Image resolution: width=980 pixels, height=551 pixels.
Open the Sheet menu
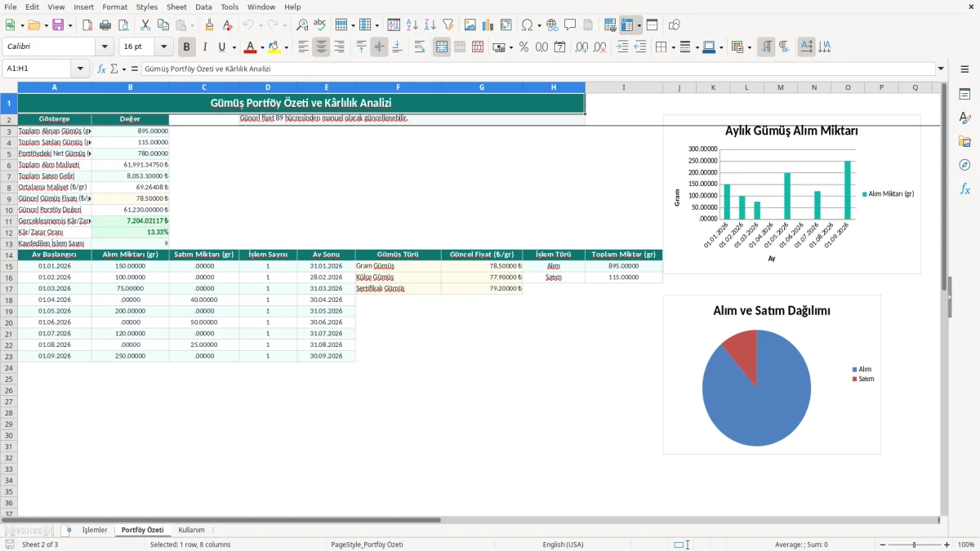coord(176,7)
